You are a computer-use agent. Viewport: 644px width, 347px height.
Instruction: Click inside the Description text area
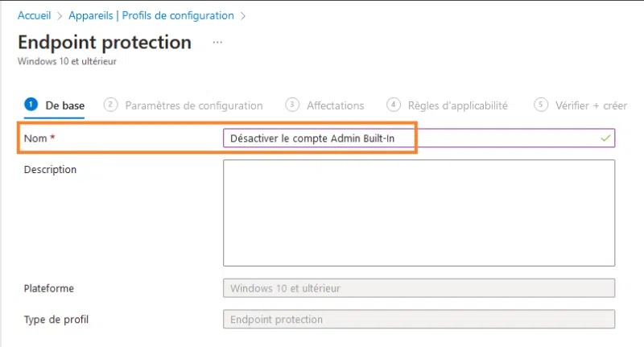(x=419, y=213)
